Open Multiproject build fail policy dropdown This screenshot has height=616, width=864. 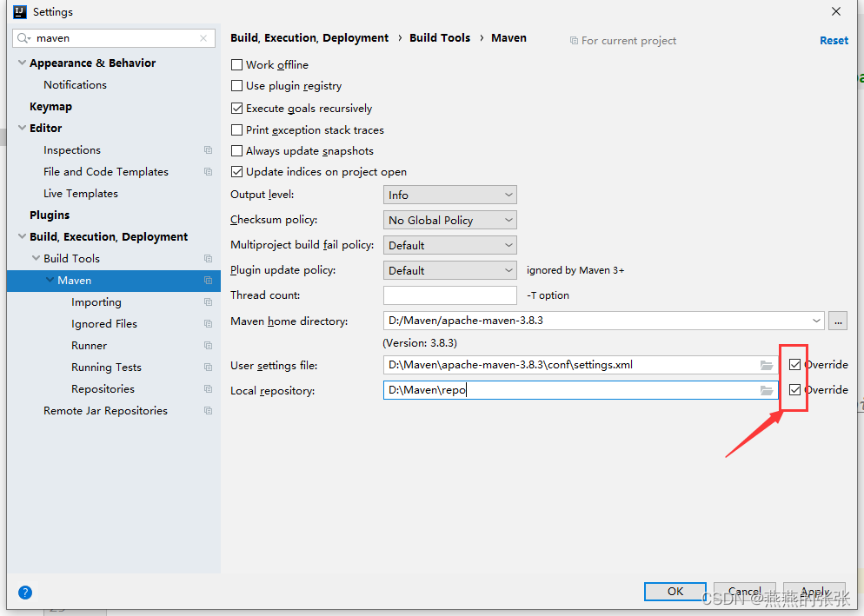(449, 245)
